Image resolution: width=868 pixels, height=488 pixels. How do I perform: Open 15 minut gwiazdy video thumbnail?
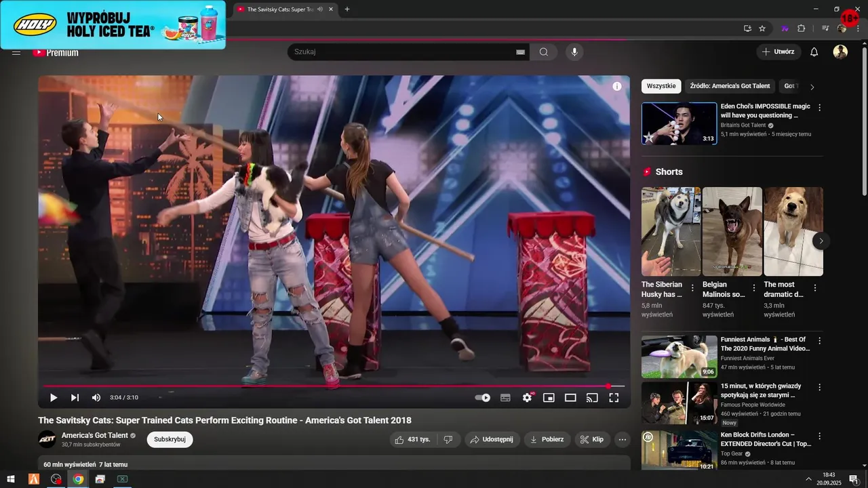[x=679, y=403]
